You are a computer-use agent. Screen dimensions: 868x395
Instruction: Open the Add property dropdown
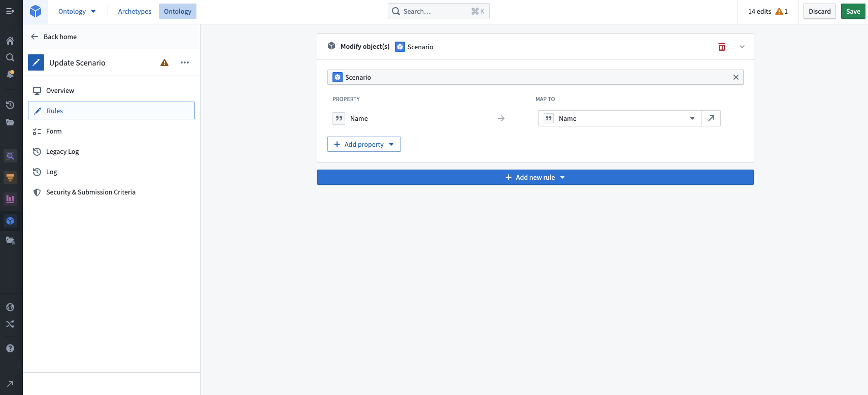click(x=364, y=144)
